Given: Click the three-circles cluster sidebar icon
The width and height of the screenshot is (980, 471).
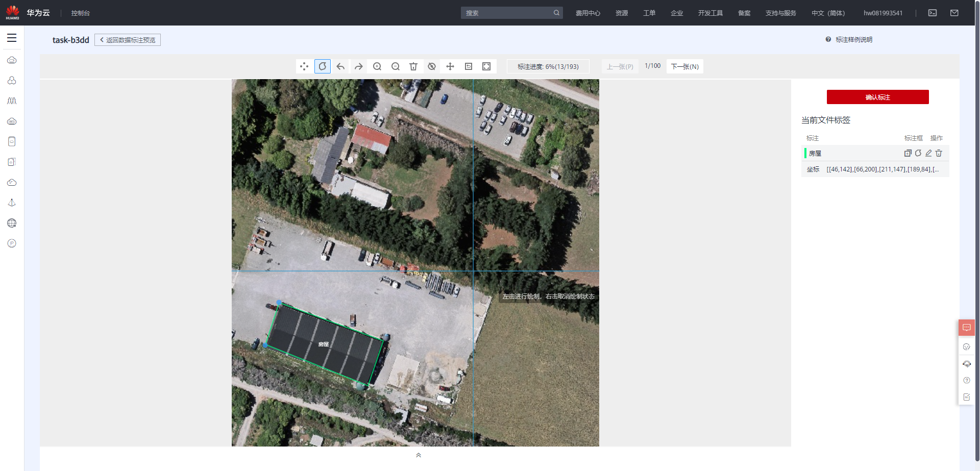Looking at the screenshot, I should [12, 81].
